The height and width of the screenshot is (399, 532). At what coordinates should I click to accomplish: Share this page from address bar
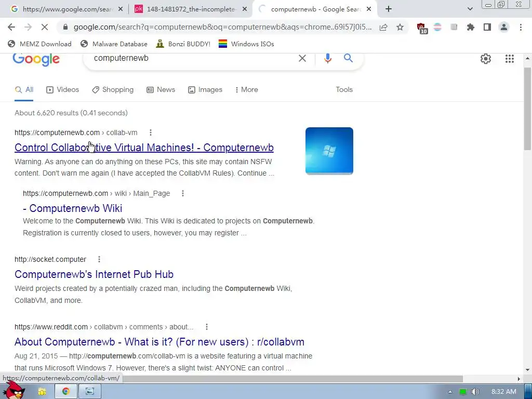[x=383, y=27]
